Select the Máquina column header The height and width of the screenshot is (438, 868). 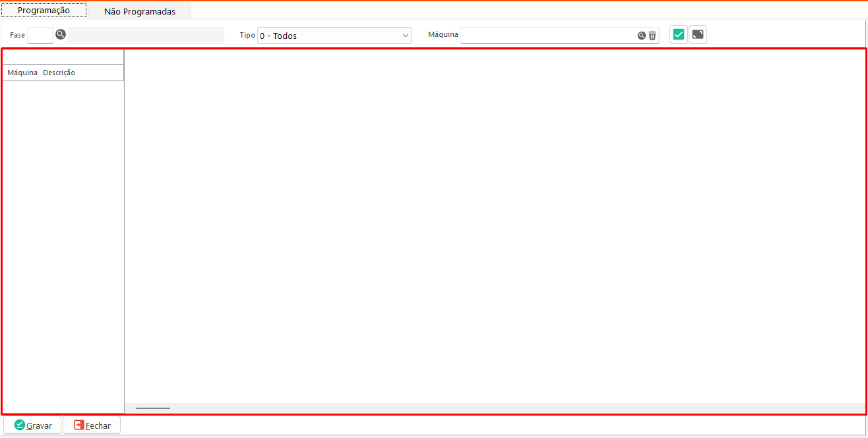pyautogui.click(x=22, y=73)
